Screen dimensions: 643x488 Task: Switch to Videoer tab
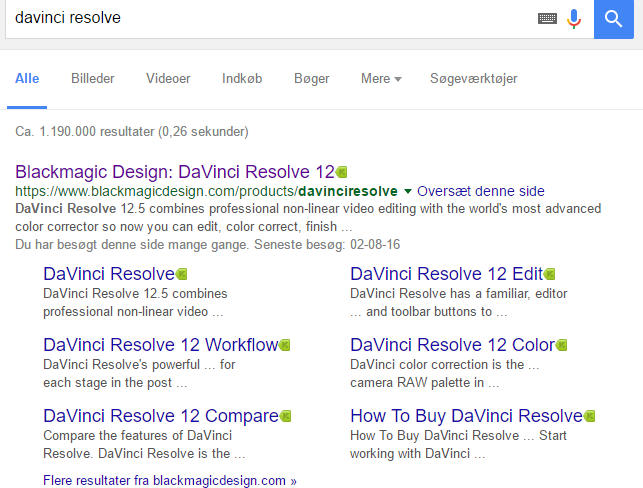click(168, 78)
